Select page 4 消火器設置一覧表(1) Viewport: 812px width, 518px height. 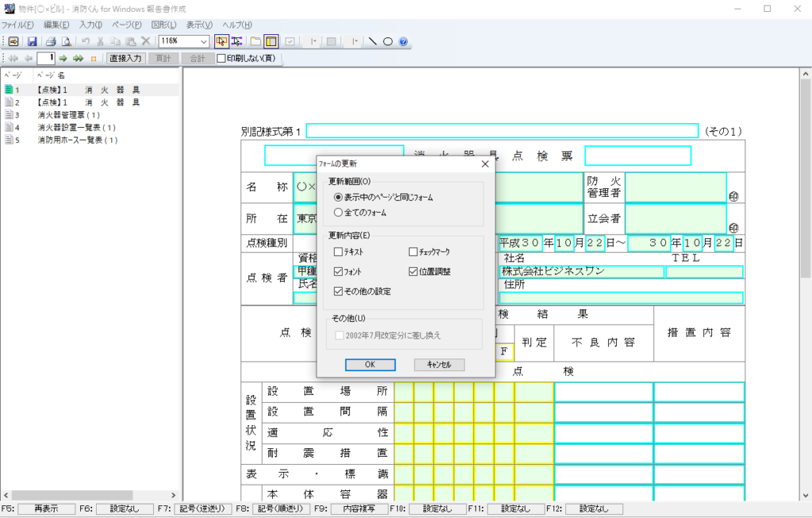point(90,128)
